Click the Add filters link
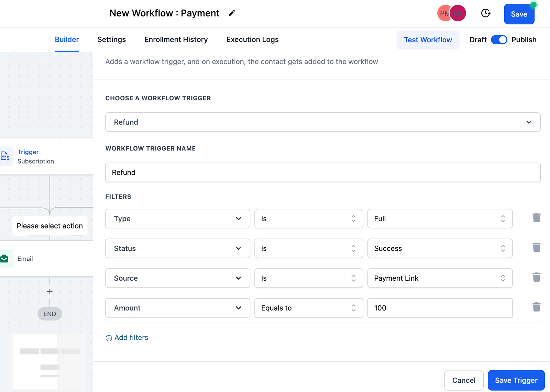This screenshot has height=392, width=550. (x=127, y=338)
